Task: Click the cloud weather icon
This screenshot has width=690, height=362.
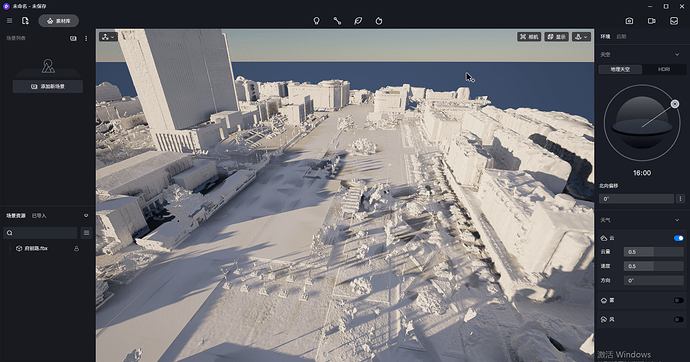Action: coord(604,238)
